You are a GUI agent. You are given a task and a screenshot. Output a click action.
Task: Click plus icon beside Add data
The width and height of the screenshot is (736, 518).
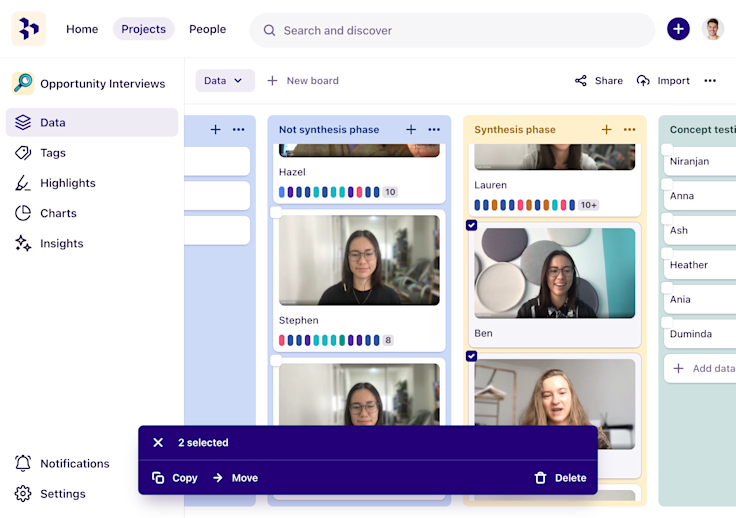[678, 368]
